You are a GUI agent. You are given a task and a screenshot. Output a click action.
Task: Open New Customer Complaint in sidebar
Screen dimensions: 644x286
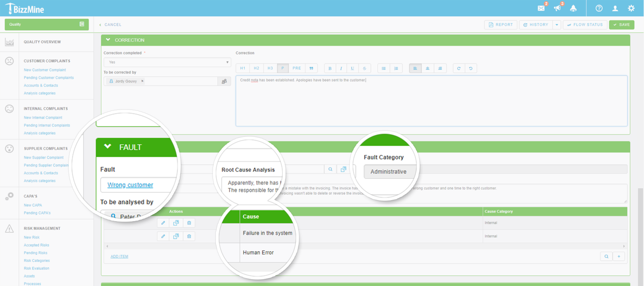[45, 70]
